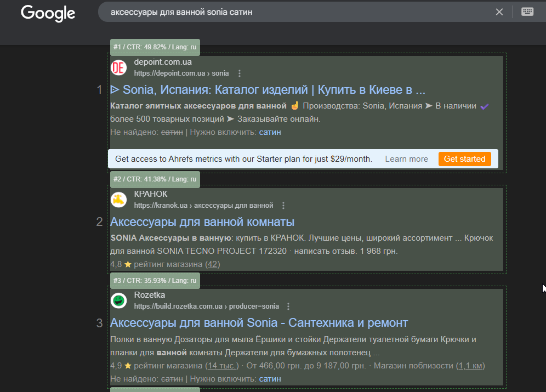Screen dimensions: 546x392
Task: Clear the search query with the X icon
Action: coord(499,12)
